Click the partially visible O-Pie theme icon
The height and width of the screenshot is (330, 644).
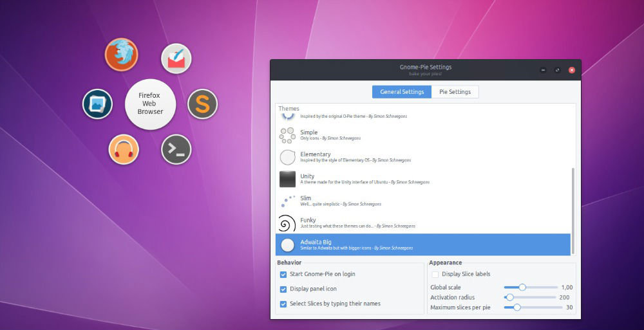[288, 116]
